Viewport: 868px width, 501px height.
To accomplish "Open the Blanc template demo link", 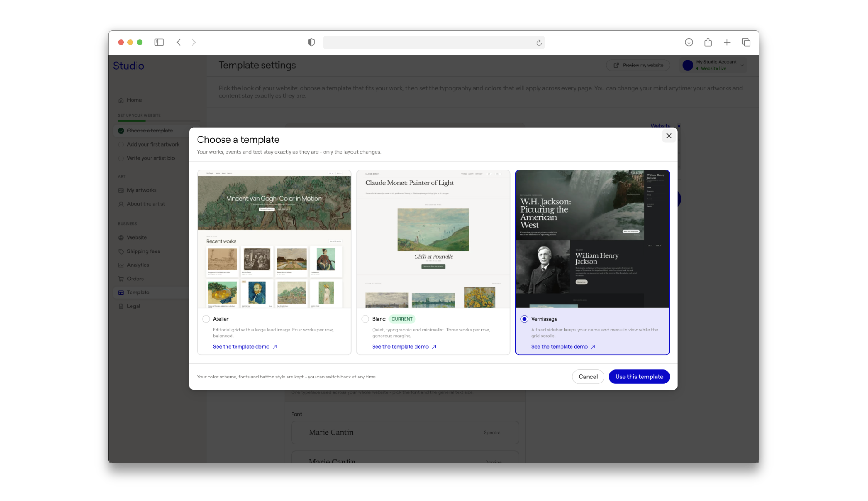I will (x=404, y=347).
